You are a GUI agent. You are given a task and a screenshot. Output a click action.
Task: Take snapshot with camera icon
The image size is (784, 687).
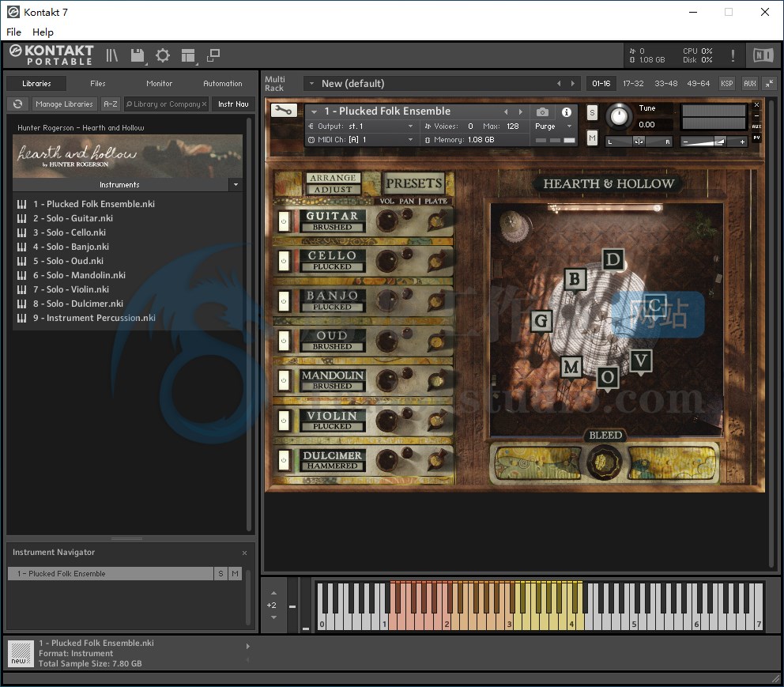(x=542, y=112)
